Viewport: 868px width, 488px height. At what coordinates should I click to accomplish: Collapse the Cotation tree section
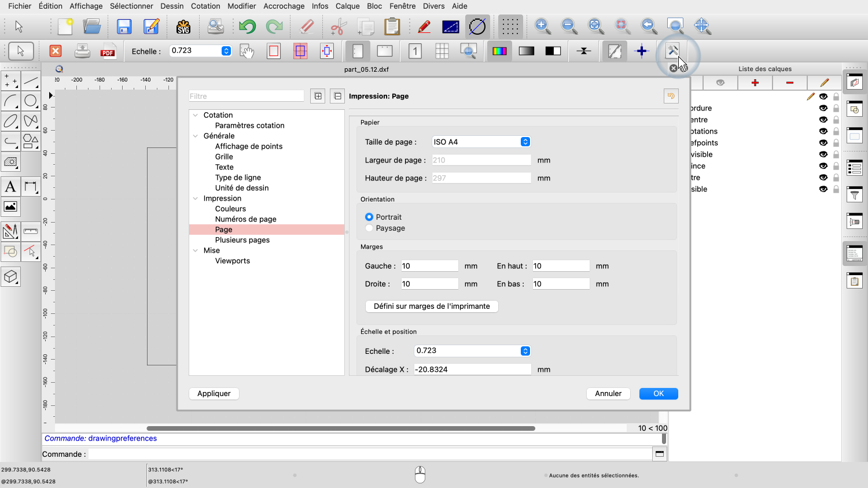coord(196,116)
